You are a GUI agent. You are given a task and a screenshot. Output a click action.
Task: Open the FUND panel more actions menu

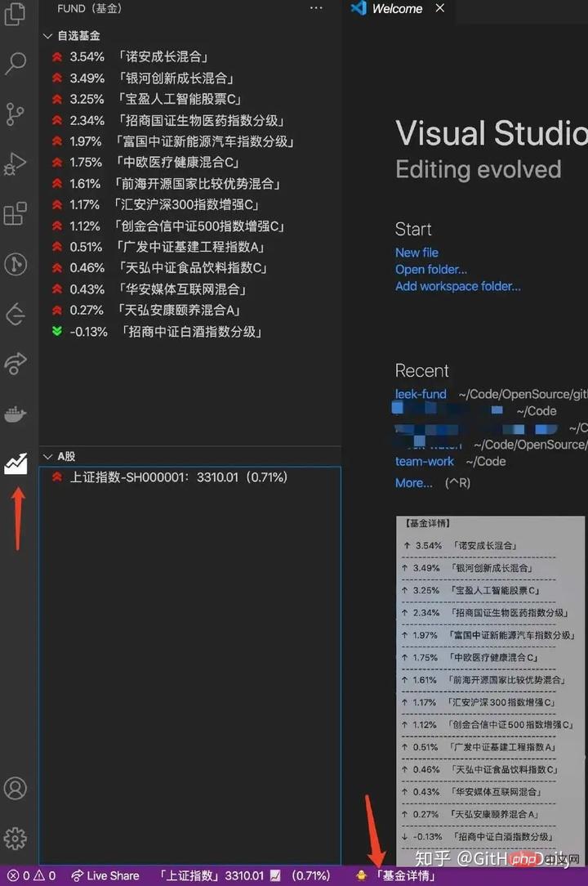pyautogui.click(x=317, y=8)
